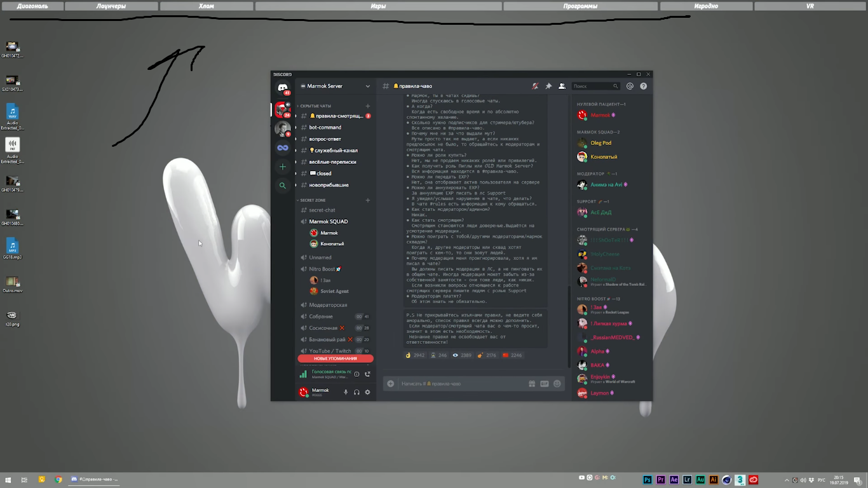Open emoji picker smiley icon
Viewport: 868px width, 488px height.
tap(557, 384)
